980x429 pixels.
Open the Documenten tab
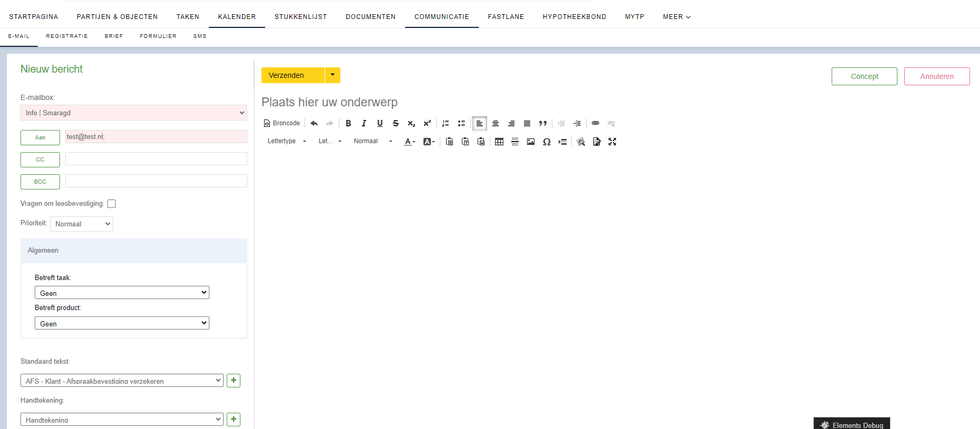click(x=371, y=17)
